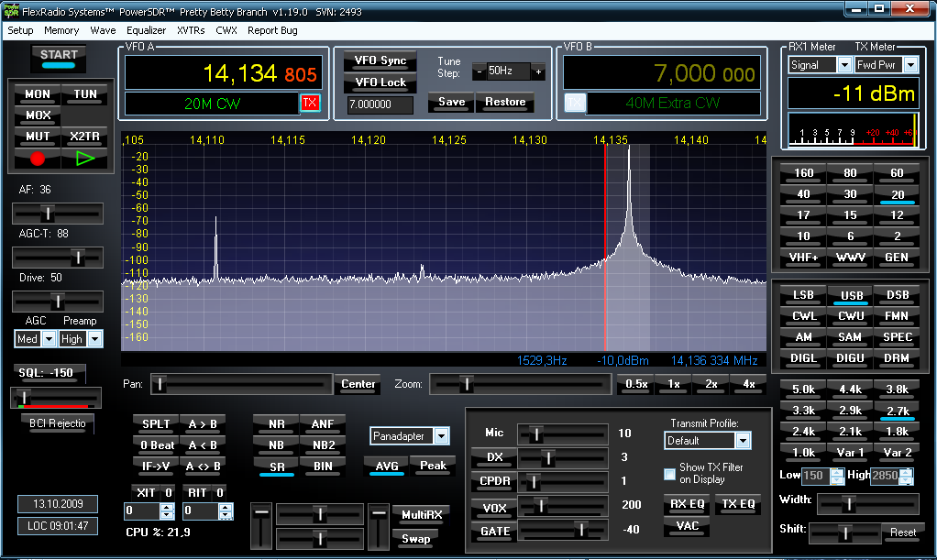Click the tune step plus button
This screenshot has width=937, height=560.
point(538,71)
